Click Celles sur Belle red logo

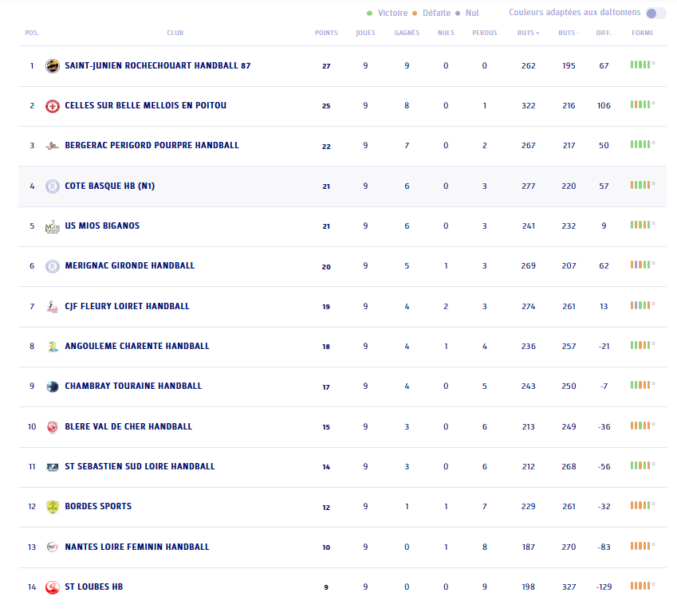tap(53, 105)
